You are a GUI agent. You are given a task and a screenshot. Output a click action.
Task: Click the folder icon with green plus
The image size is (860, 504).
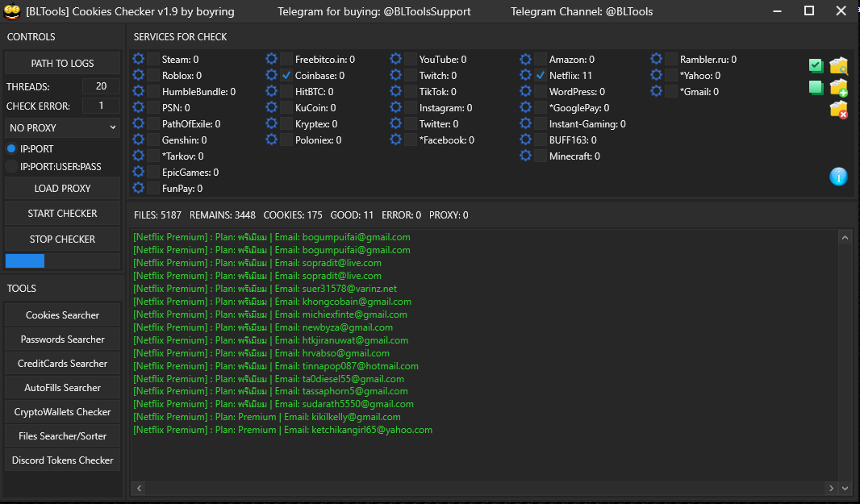click(x=838, y=88)
